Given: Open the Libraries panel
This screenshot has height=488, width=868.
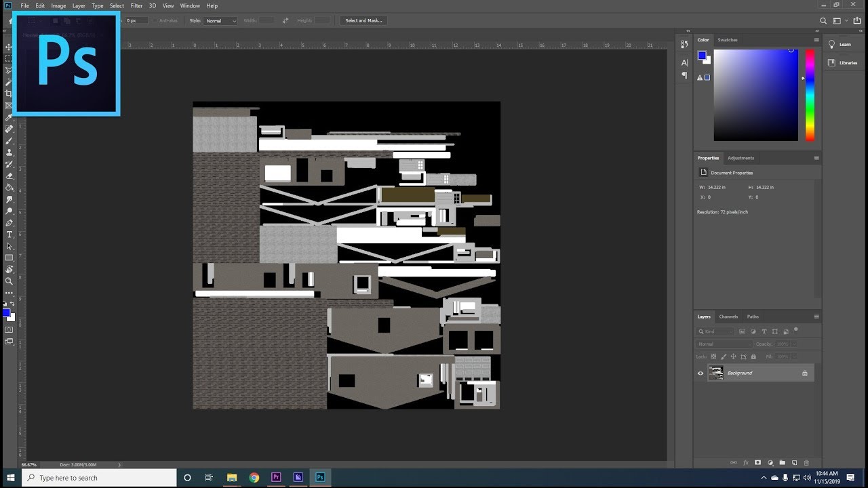Looking at the screenshot, I should coord(845,62).
